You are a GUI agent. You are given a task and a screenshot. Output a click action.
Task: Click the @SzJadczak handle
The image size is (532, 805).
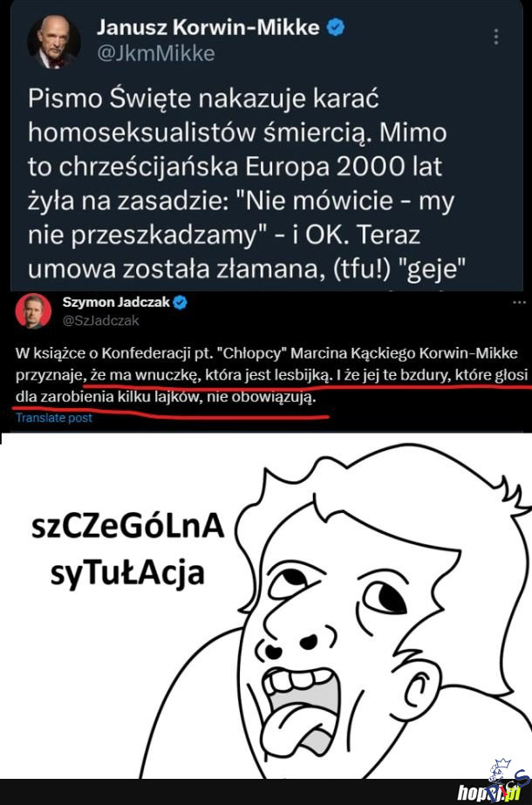point(100,320)
